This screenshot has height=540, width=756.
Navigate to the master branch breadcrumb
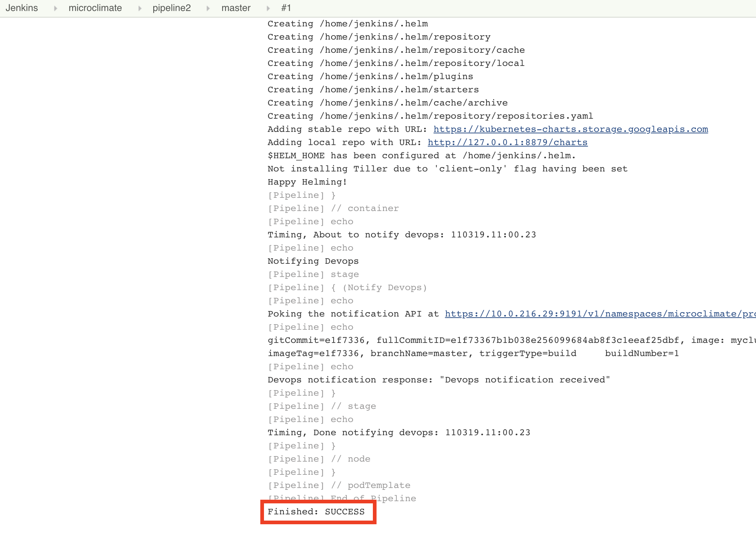click(x=236, y=8)
